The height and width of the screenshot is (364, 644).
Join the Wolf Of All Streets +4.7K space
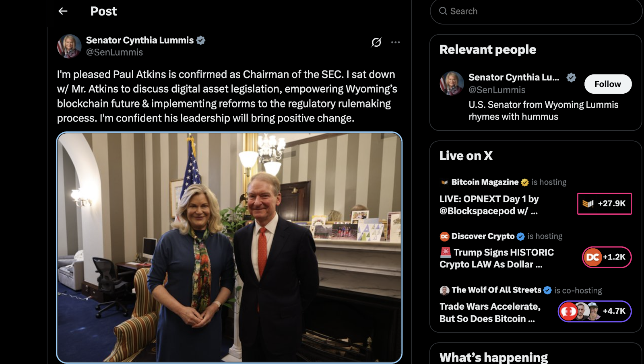click(x=594, y=311)
